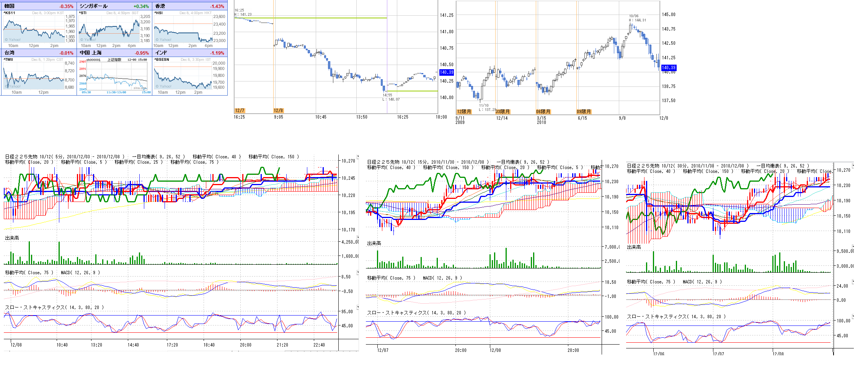Click the 140.39 price tag on the intraday chart
This screenshot has height=384, width=868.
(446, 72)
